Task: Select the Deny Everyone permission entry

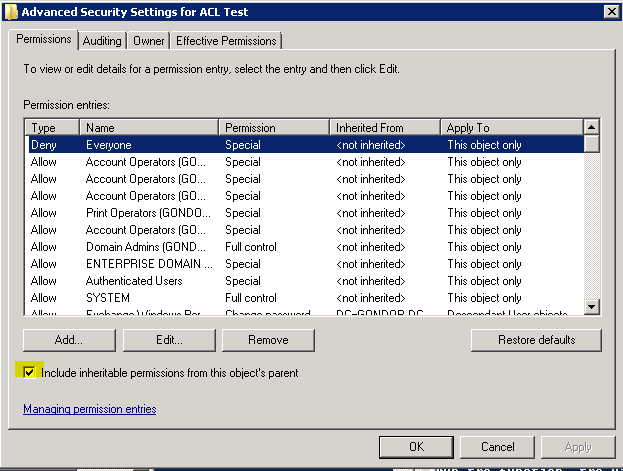Action: pyautogui.click(x=150, y=145)
